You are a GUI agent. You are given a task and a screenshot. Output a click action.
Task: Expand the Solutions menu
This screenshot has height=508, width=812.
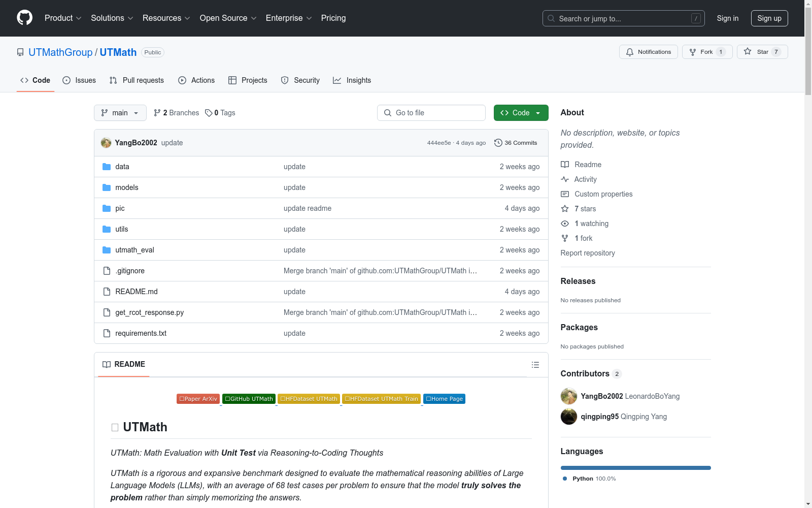pos(112,18)
